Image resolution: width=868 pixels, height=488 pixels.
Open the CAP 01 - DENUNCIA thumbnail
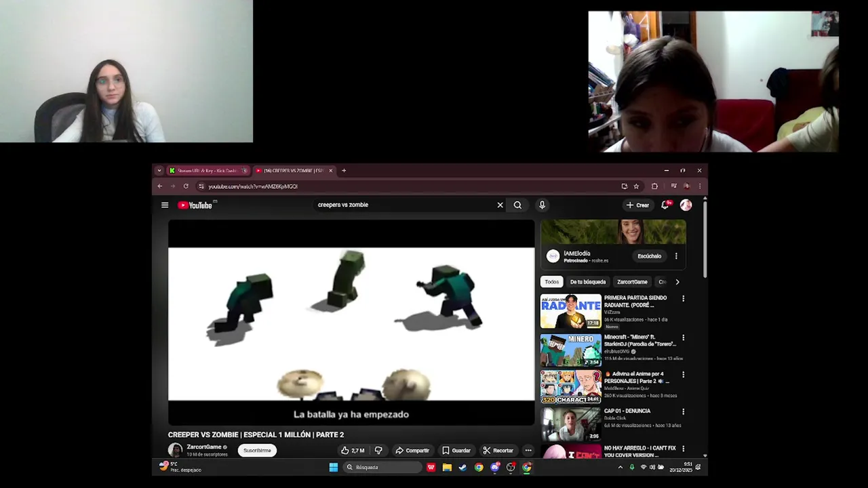pyautogui.click(x=570, y=424)
